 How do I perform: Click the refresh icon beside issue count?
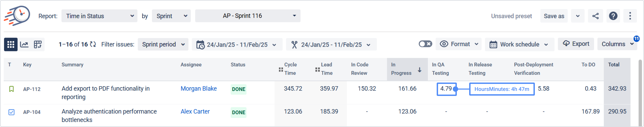pos(93,44)
